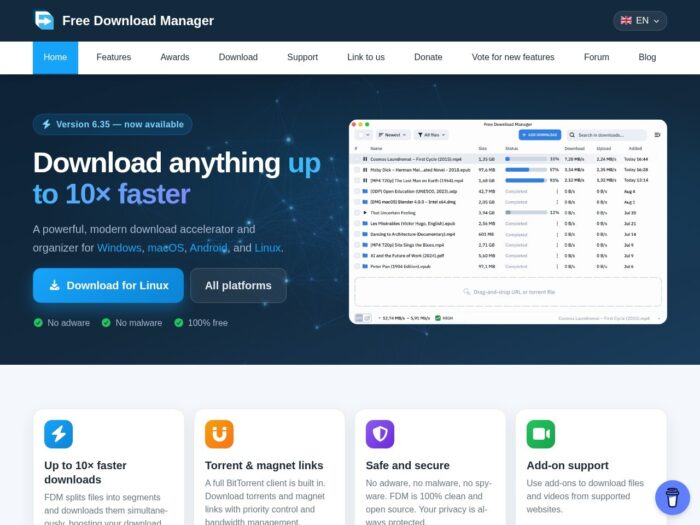
Task: Click the folder icon on the Sita Sings the Blues row
Action: [x=365, y=245]
